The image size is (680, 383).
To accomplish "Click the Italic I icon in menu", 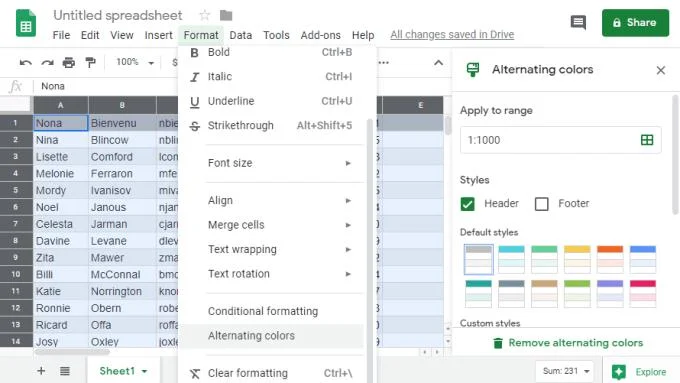I will (x=194, y=77).
